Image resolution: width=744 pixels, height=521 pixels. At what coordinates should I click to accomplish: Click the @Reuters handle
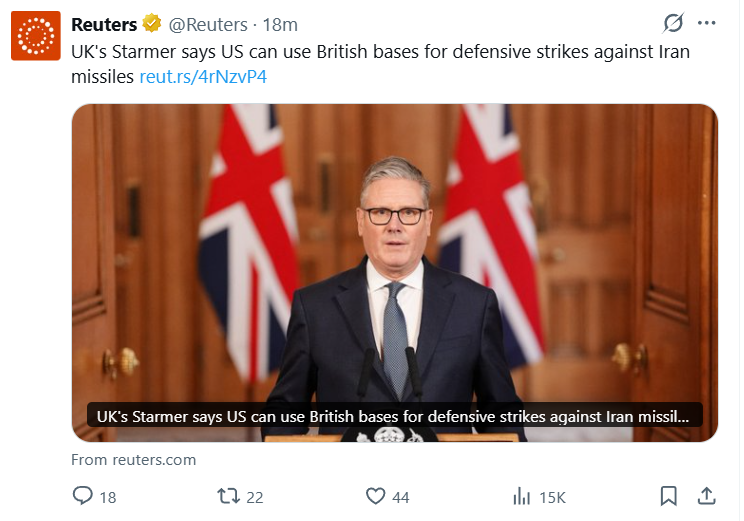(208, 24)
